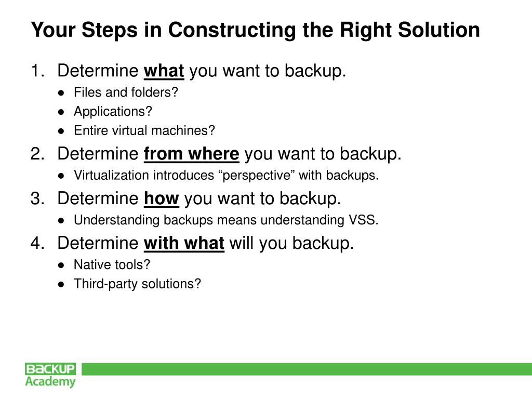532x399 pixels.
Task: Click step number 4 in the list
Action: (x=37, y=243)
